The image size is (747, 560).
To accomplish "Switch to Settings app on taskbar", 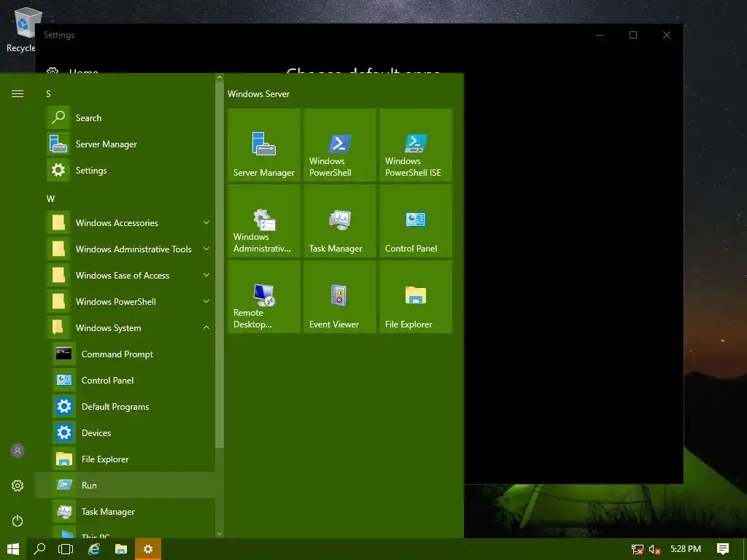I will coord(148,549).
